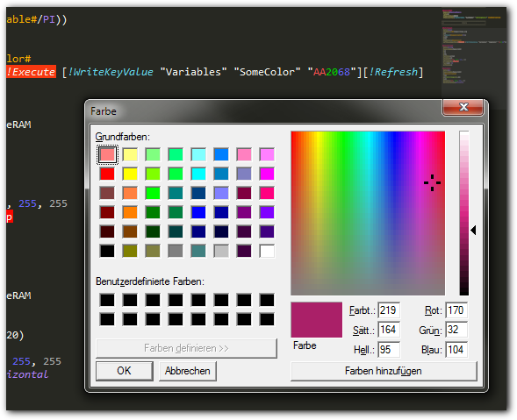The width and height of the screenshot is (517, 420).
Task: Select the light yellow basic color swatch
Action: 130,154
